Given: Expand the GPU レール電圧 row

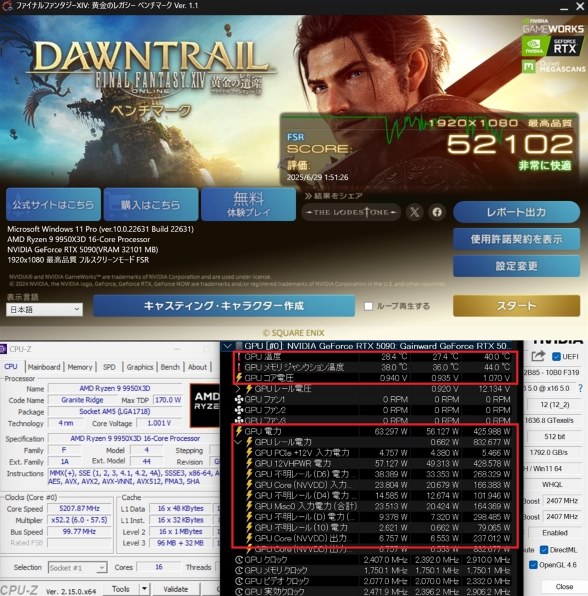Looking at the screenshot, I should (x=238, y=388).
